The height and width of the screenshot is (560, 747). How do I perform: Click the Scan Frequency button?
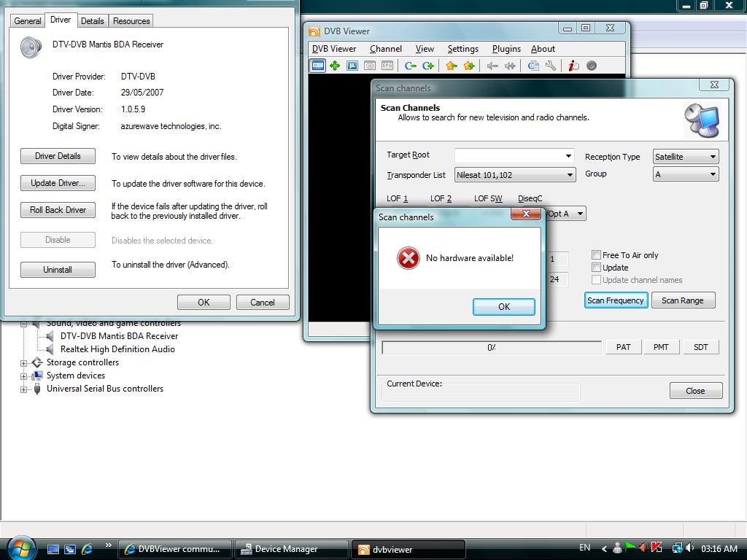(616, 300)
